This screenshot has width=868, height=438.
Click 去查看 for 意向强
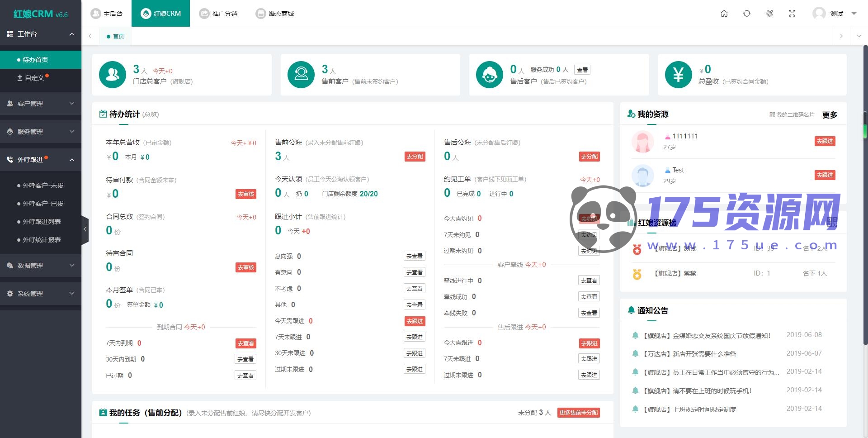click(415, 256)
